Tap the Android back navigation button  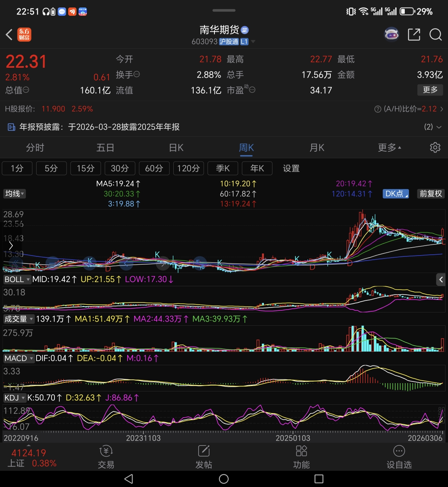128,479
